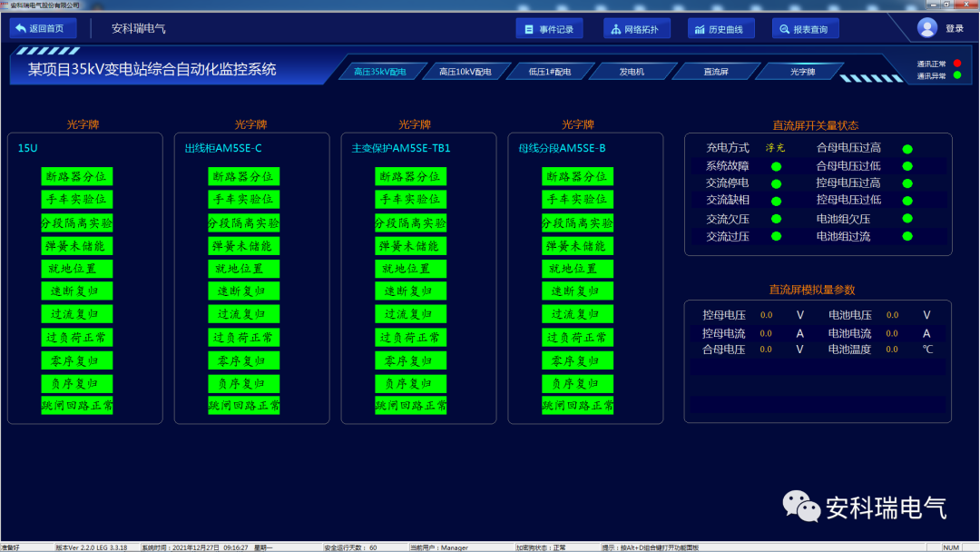Click 负序复归 tile in 母线分段AM5SE-B panel
The width and height of the screenshot is (980, 552).
[x=577, y=383]
